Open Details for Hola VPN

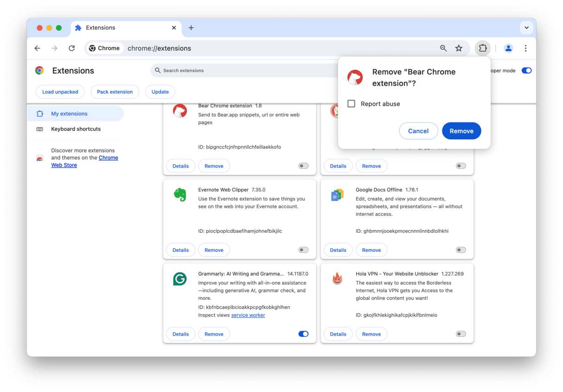click(338, 334)
